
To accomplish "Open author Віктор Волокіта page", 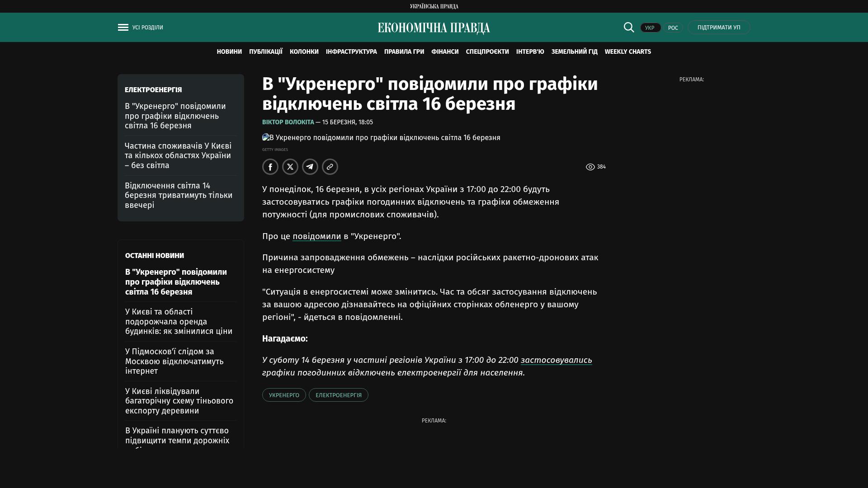I will [288, 122].
